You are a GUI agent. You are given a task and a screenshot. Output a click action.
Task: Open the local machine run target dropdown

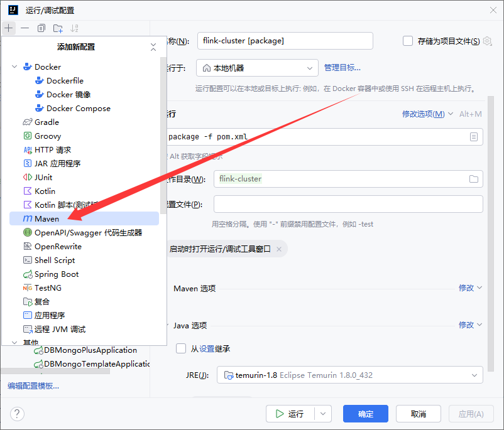coord(257,68)
